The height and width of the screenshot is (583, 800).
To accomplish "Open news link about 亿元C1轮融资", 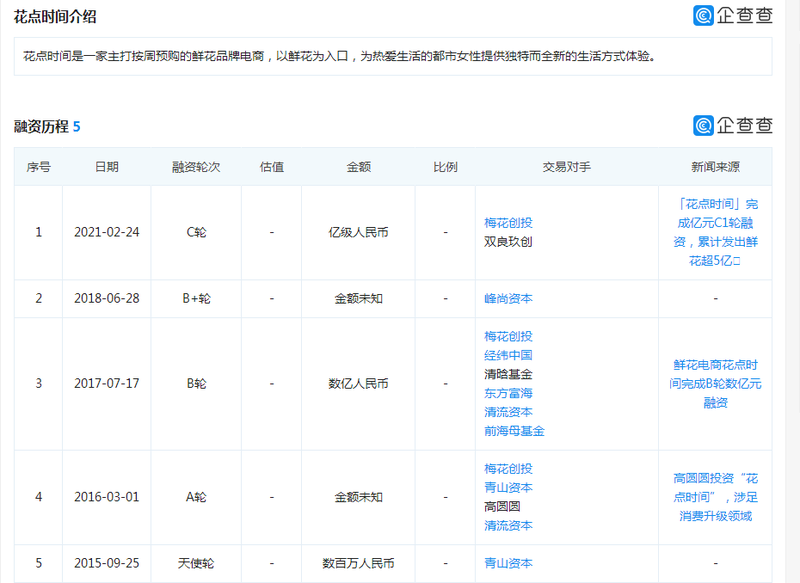I will [x=715, y=233].
